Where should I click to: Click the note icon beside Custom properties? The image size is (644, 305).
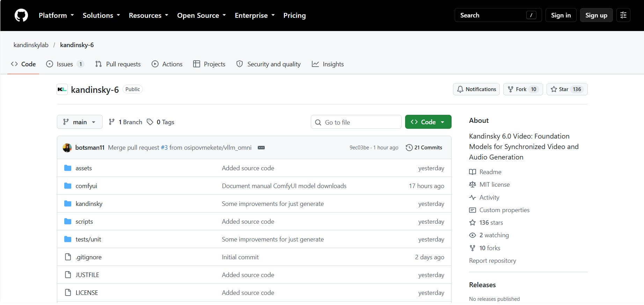[x=473, y=210]
